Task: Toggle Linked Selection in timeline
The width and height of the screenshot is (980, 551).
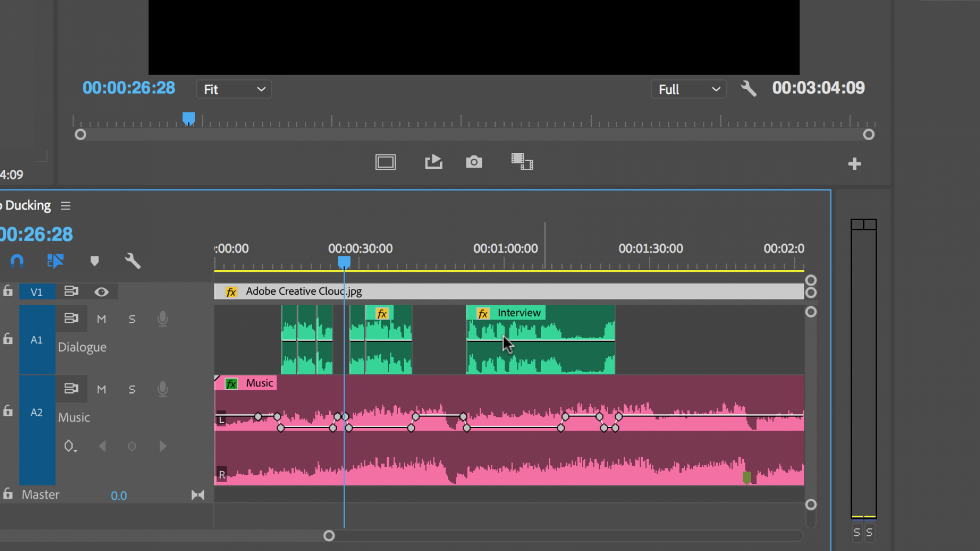Action: click(x=56, y=261)
